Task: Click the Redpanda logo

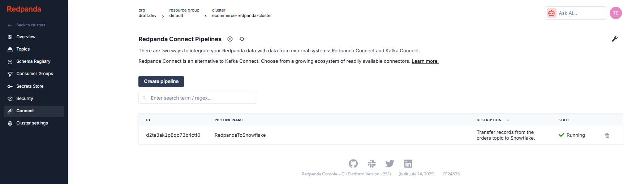Action: 24,9
